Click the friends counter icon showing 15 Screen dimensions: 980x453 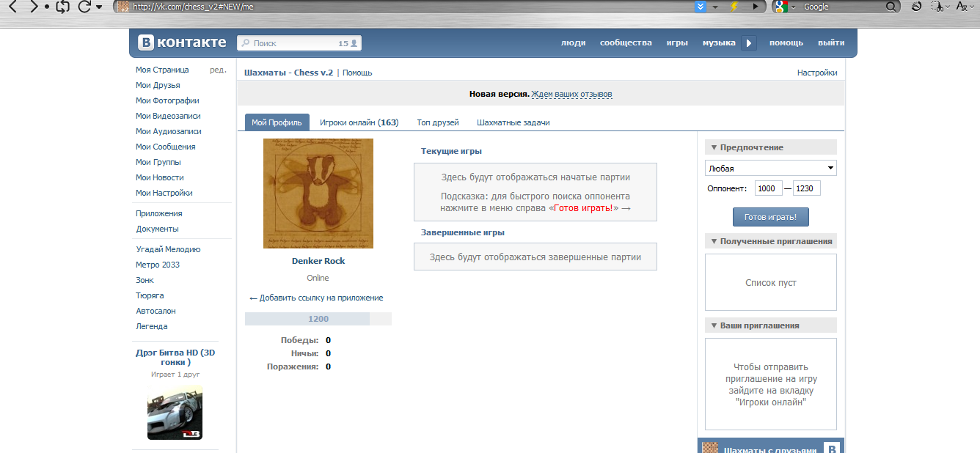coord(348,43)
